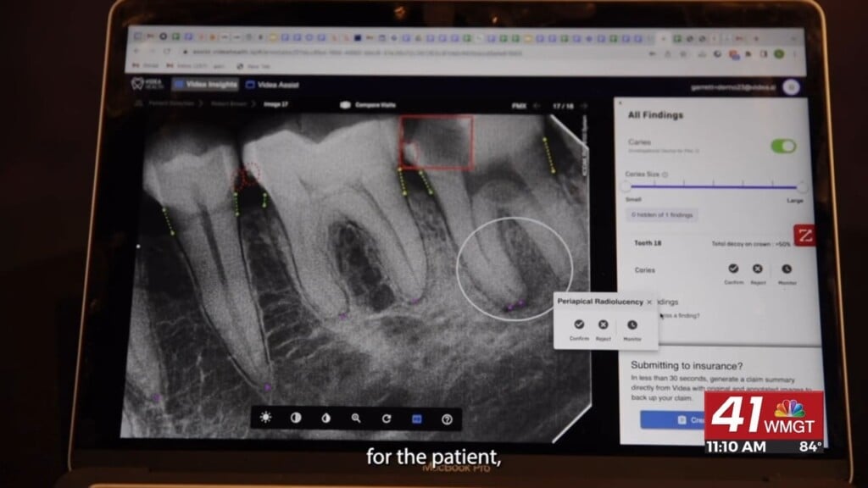Screen dimensions: 868x488
Task: Click the rotate/reset arrow icon
Action: click(x=387, y=419)
